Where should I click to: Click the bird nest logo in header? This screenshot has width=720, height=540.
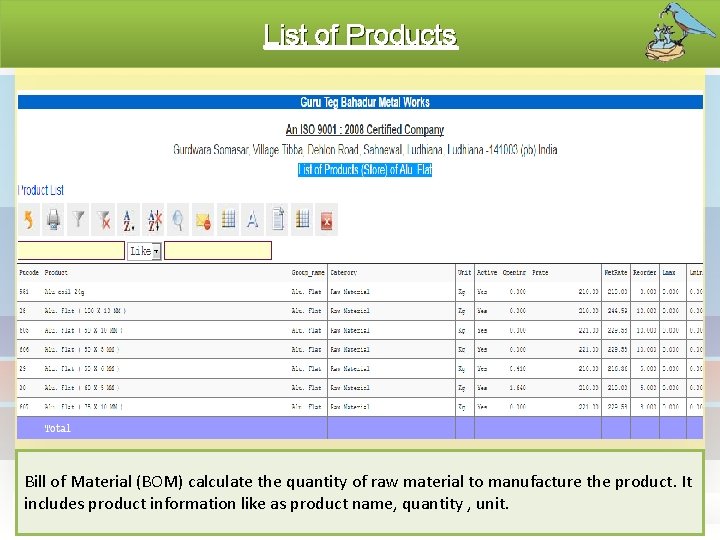pyautogui.click(x=680, y=32)
